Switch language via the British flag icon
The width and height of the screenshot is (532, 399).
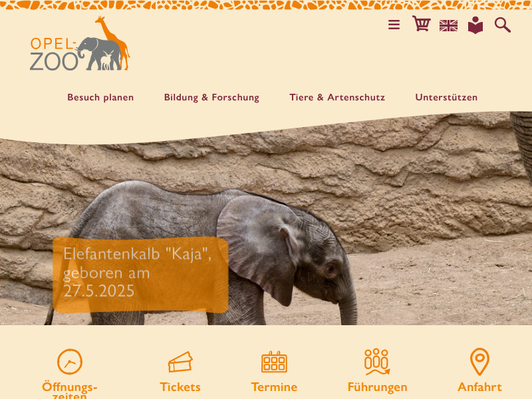(448, 26)
